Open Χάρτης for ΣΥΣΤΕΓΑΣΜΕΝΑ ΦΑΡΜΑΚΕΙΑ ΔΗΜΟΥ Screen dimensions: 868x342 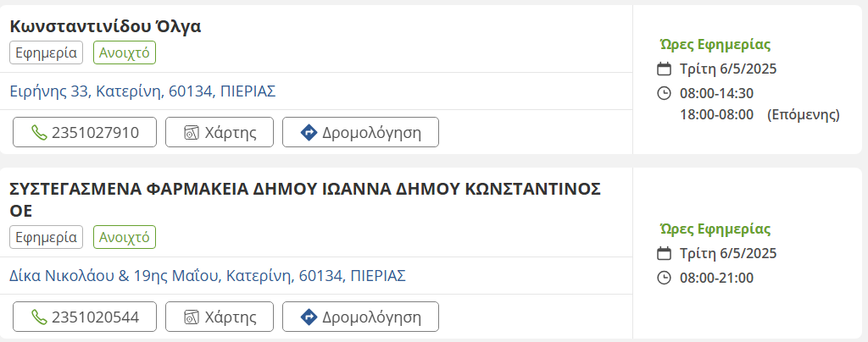click(219, 317)
